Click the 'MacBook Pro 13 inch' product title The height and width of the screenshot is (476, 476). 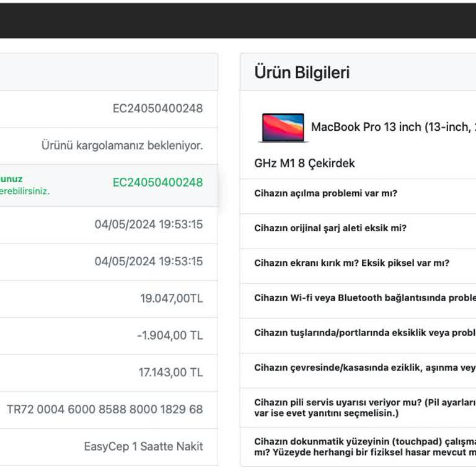[394, 127]
